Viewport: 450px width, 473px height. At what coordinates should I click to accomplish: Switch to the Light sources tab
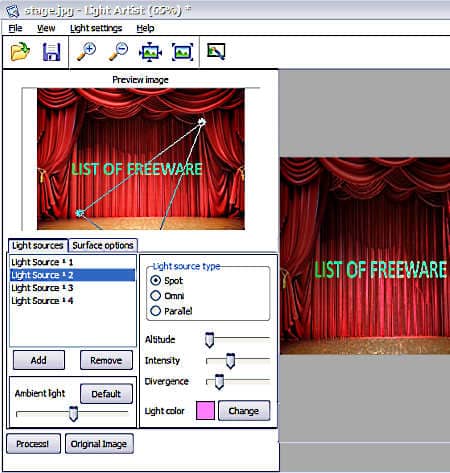(38, 246)
